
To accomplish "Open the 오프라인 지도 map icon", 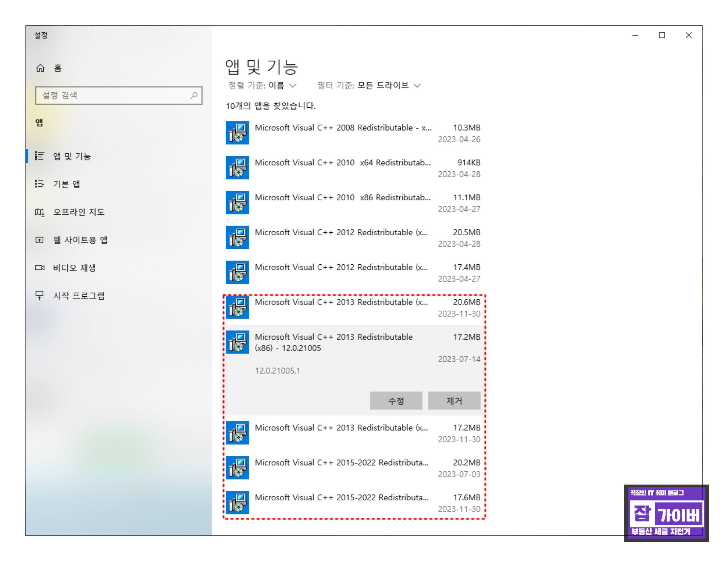I will [40, 212].
